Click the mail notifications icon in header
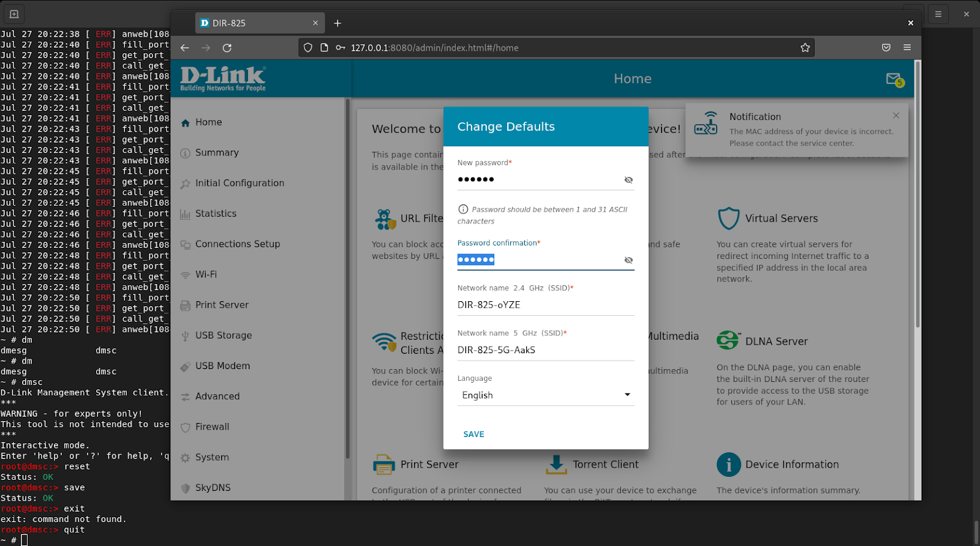Viewport: 980px width, 546px height. (x=894, y=79)
